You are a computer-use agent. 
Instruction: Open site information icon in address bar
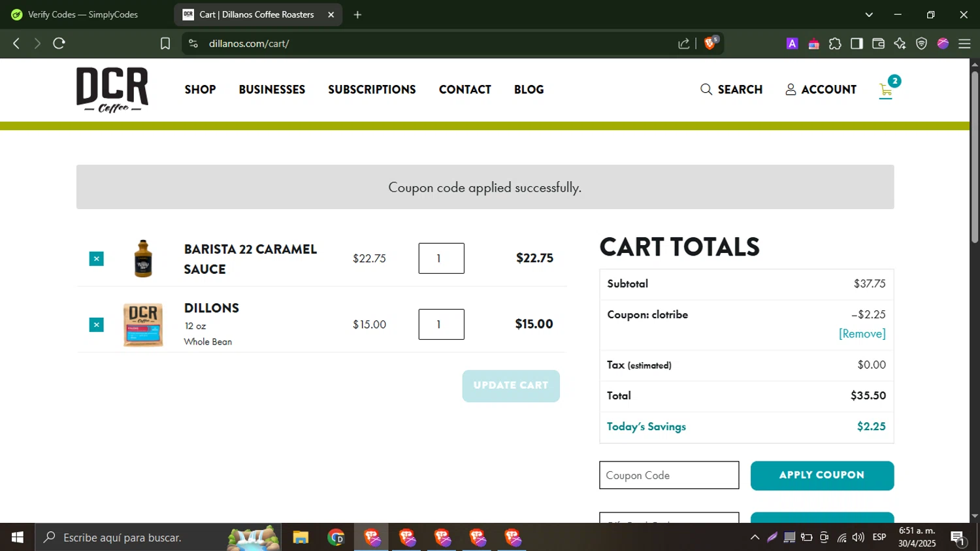point(193,43)
